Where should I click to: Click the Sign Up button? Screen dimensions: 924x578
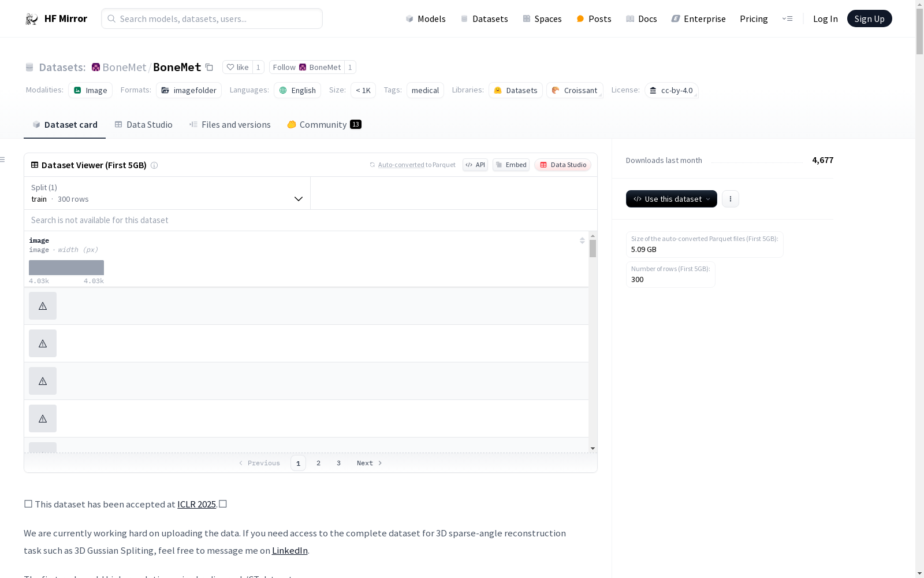(869, 19)
